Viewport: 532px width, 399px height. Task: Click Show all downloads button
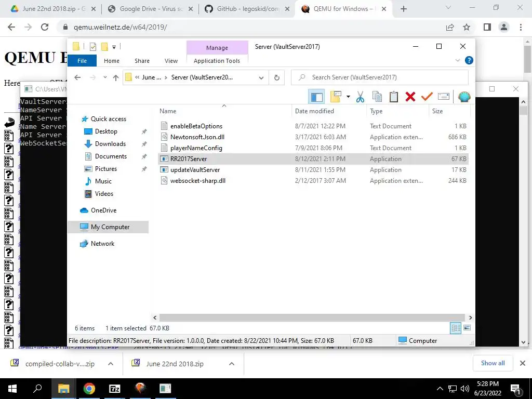point(493,363)
